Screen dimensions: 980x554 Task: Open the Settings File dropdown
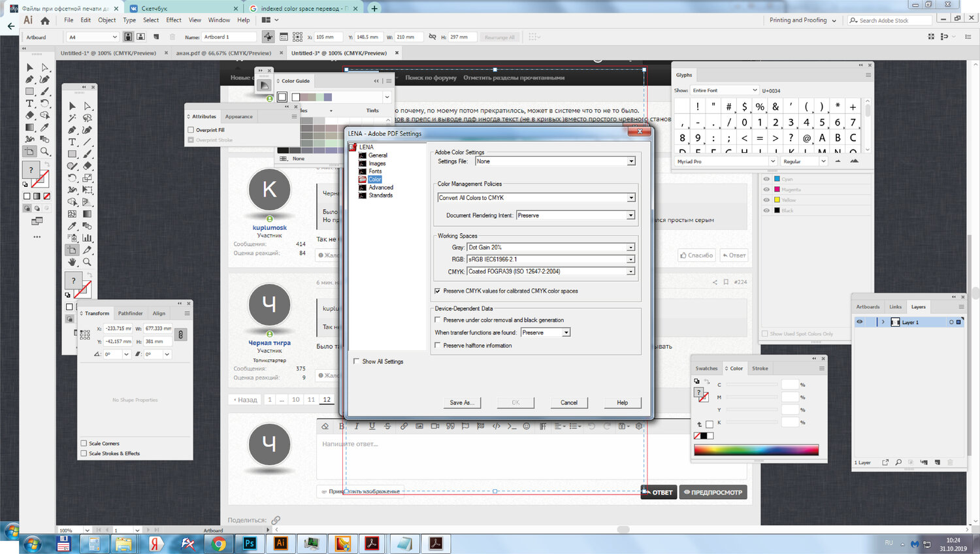(555, 161)
